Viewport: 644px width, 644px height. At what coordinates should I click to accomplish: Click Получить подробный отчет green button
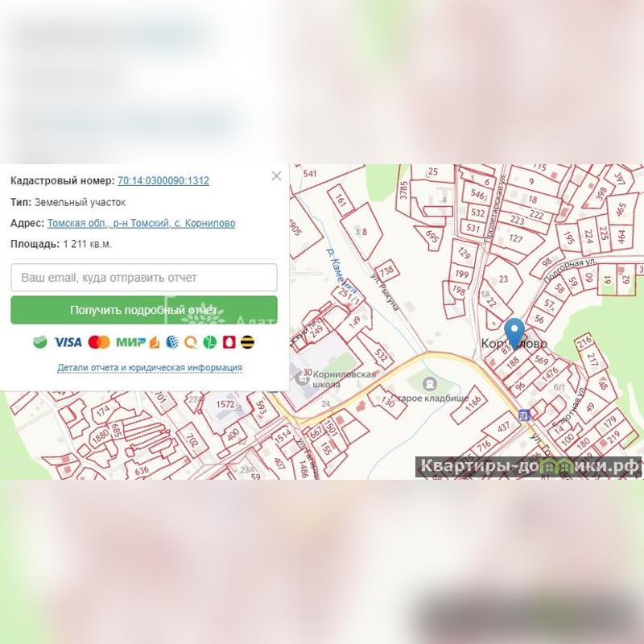pyautogui.click(x=144, y=310)
